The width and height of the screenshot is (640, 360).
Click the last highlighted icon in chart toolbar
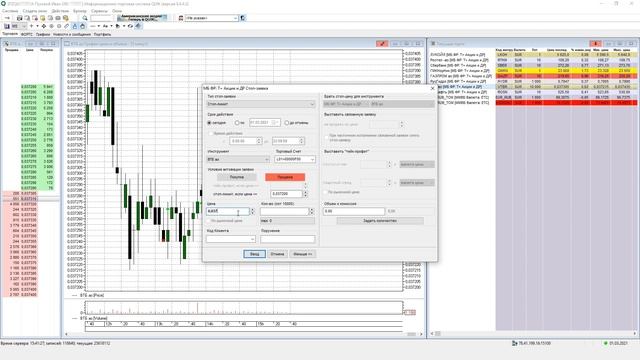pos(138,26)
